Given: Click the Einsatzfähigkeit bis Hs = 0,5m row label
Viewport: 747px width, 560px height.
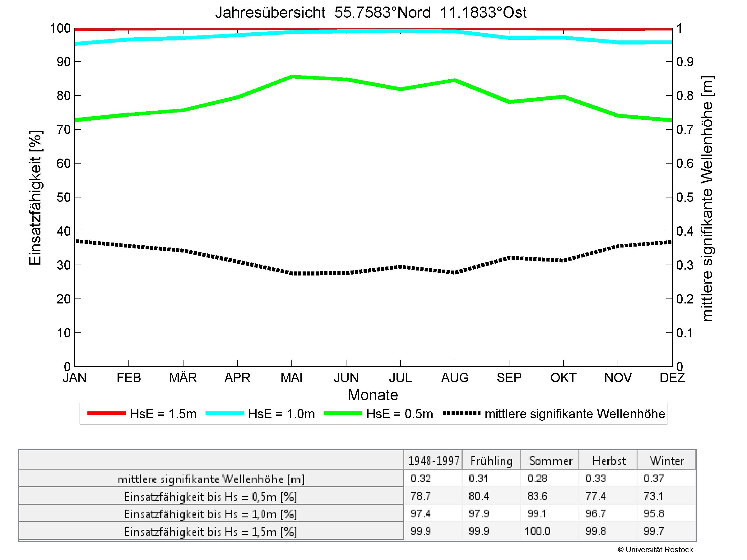Looking at the screenshot, I should coord(211,497).
